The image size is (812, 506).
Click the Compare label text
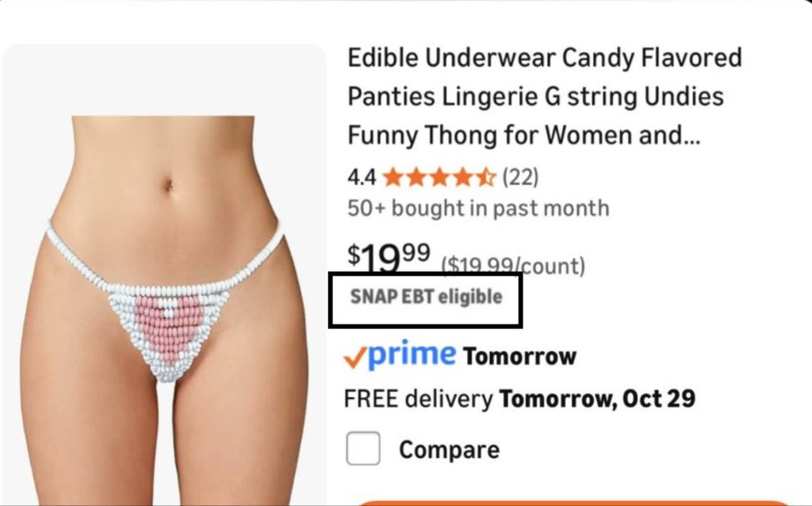coord(449,450)
